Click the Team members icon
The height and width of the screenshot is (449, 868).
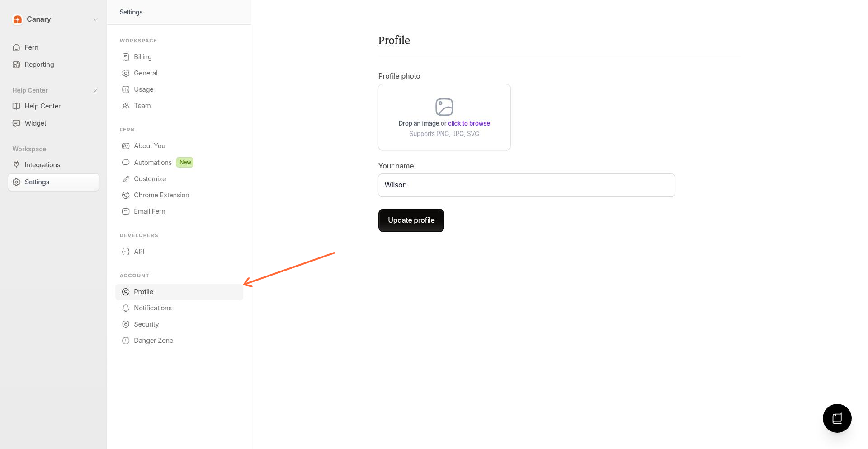pyautogui.click(x=126, y=105)
